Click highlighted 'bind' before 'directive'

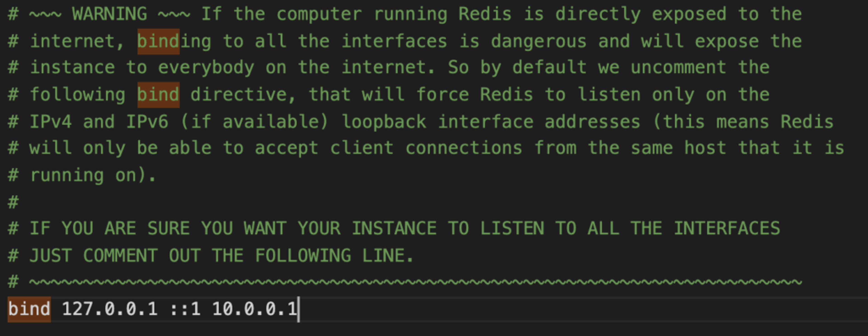point(158,95)
